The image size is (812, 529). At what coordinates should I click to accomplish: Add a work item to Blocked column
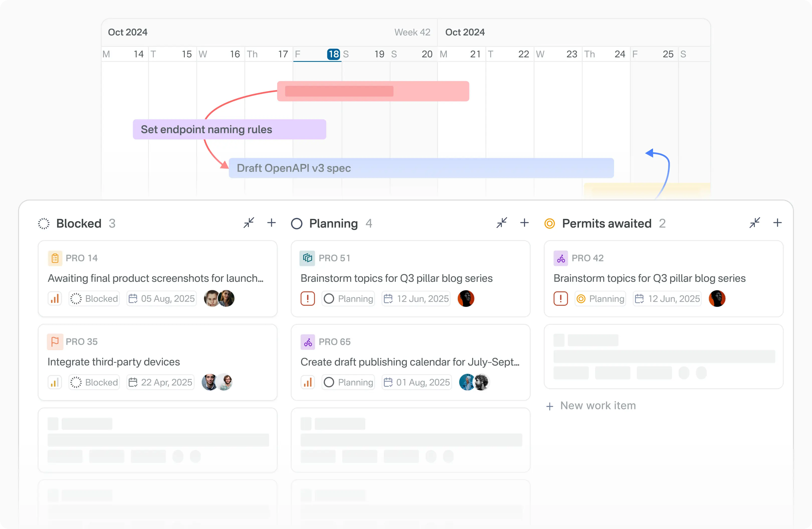[x=272, y=223]
